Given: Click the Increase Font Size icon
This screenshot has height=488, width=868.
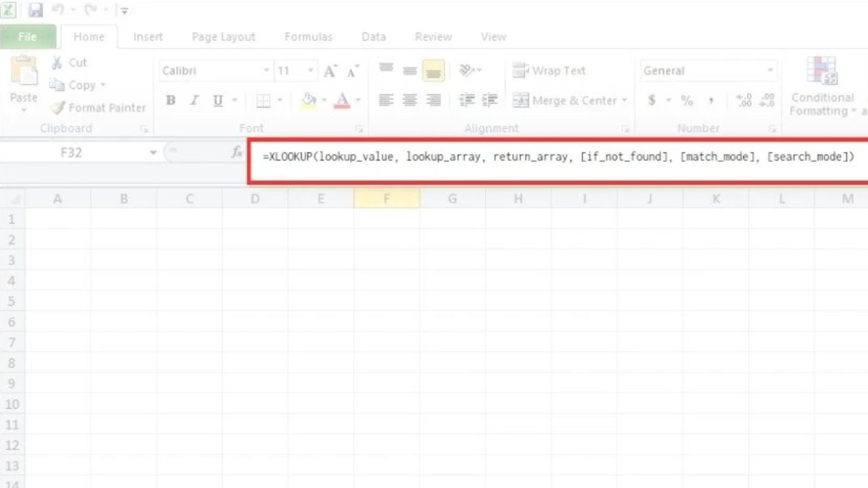Looking at the screenshot, I should (x=330, y=71).
